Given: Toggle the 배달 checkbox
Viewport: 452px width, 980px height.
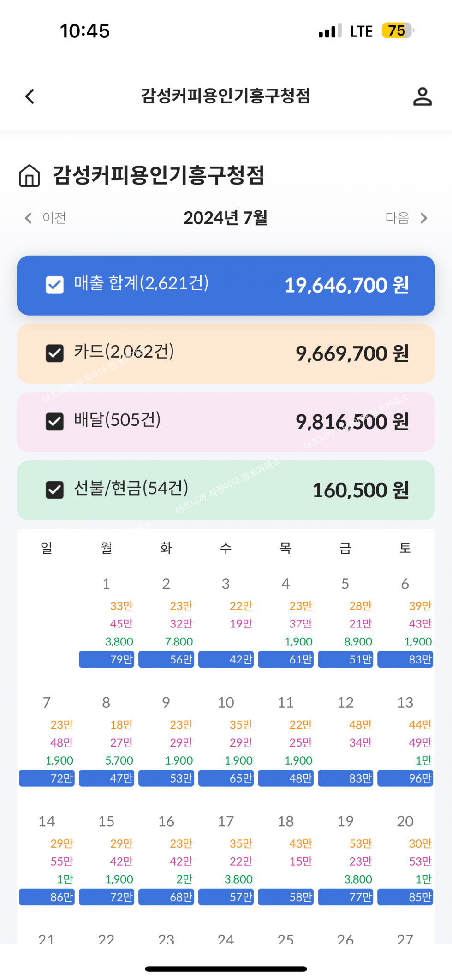Looking at the screenshot, I should (54, 421).
